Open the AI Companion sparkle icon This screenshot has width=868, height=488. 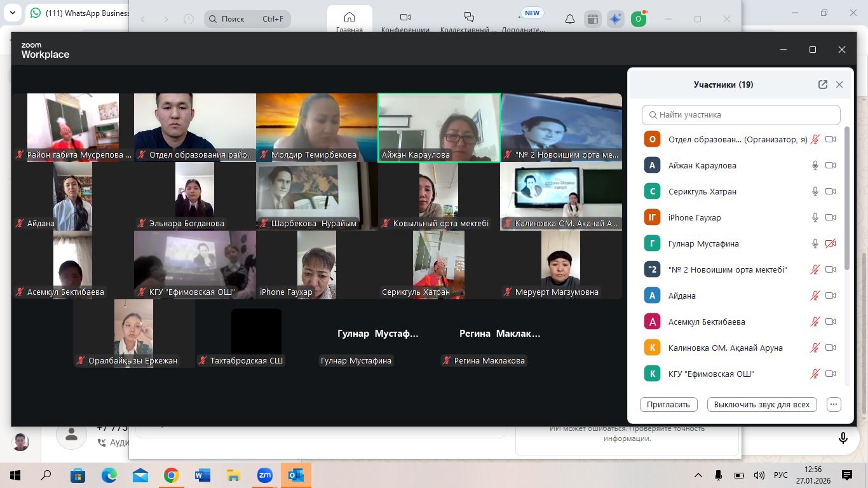pos(615,19)
